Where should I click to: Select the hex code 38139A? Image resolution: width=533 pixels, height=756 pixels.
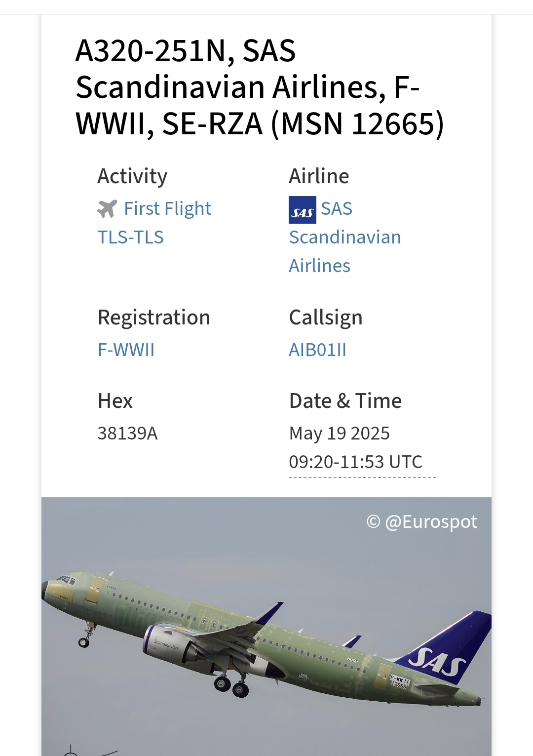coord(127,434)
